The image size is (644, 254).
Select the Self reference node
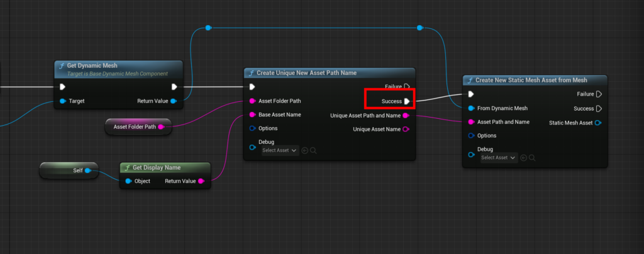tap(69, 170)
